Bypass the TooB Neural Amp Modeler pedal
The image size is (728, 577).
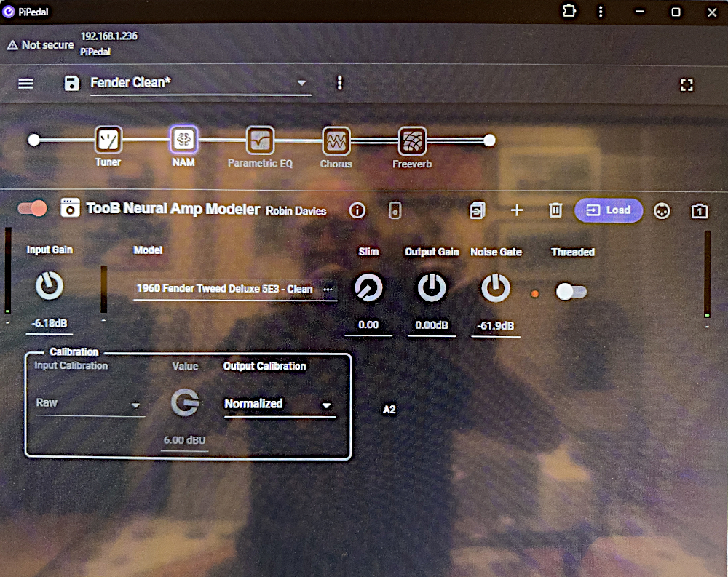[33, 208]
